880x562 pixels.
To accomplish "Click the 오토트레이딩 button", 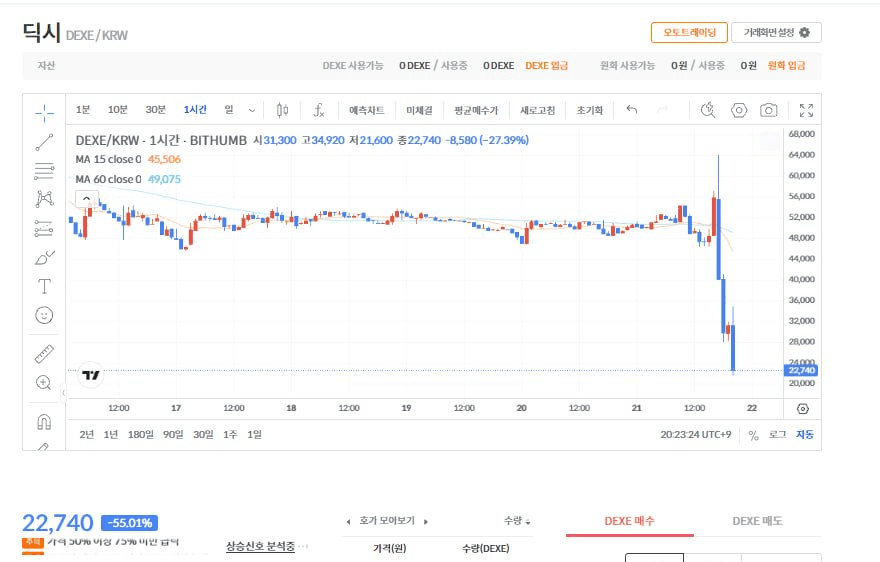I will (x=689, y=33).
